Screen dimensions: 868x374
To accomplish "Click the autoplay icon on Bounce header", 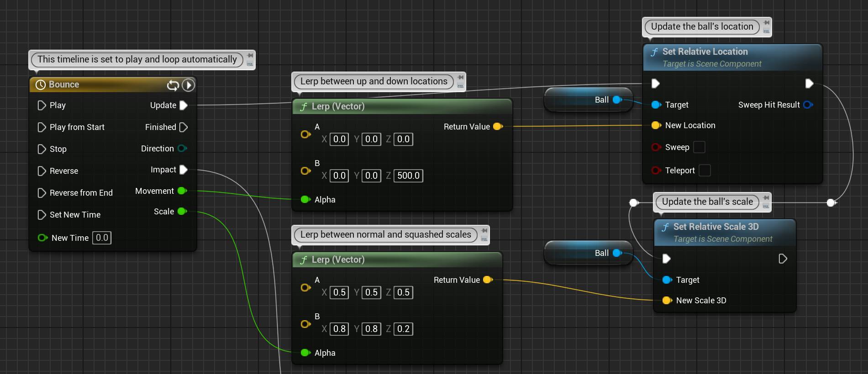I will [188, 85].
